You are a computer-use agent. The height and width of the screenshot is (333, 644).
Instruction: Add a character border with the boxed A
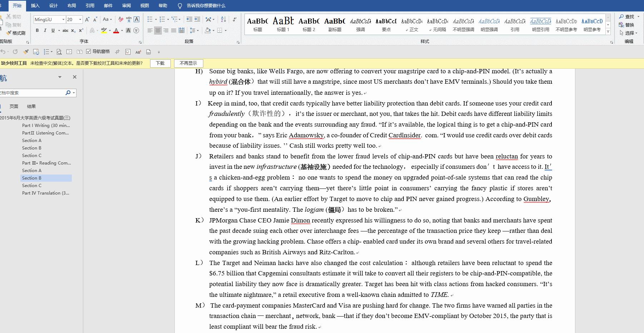pyautogui.click(x=137, y=20)
